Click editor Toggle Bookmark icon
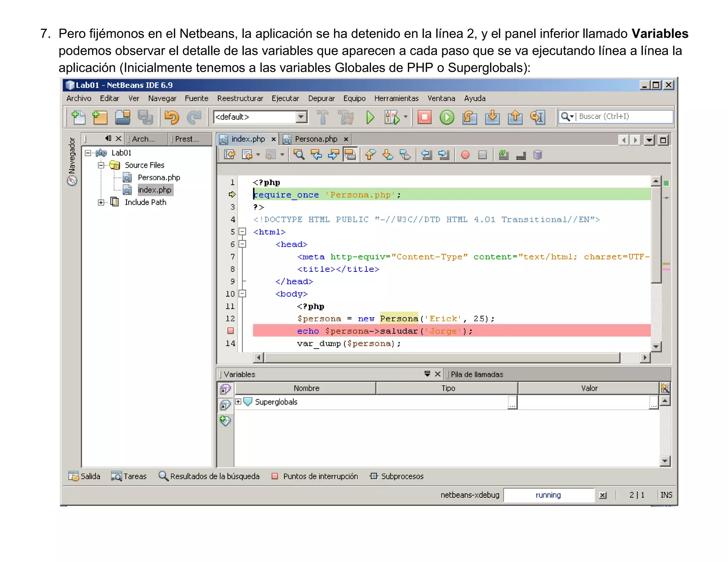728x562 pixels. [x=405, y=155]
